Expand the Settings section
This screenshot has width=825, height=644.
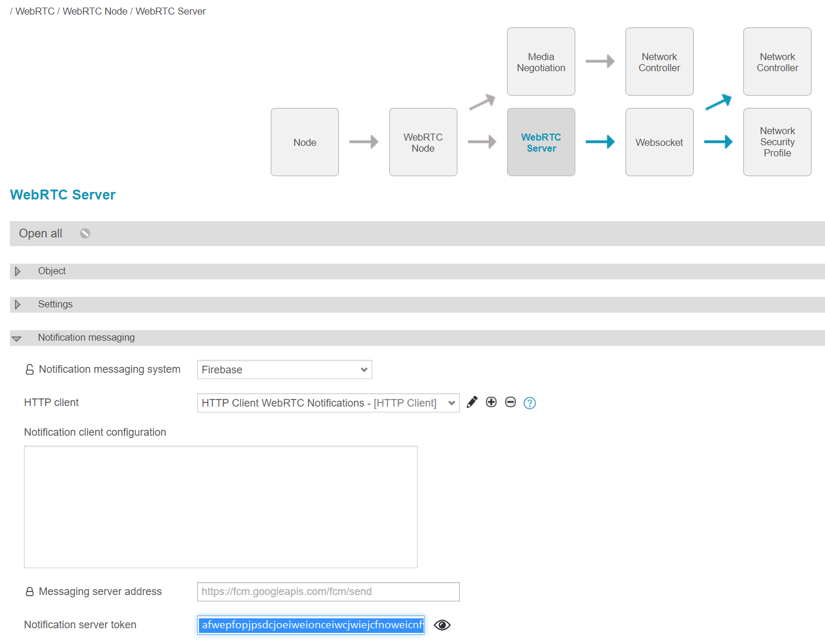(18, 304)
